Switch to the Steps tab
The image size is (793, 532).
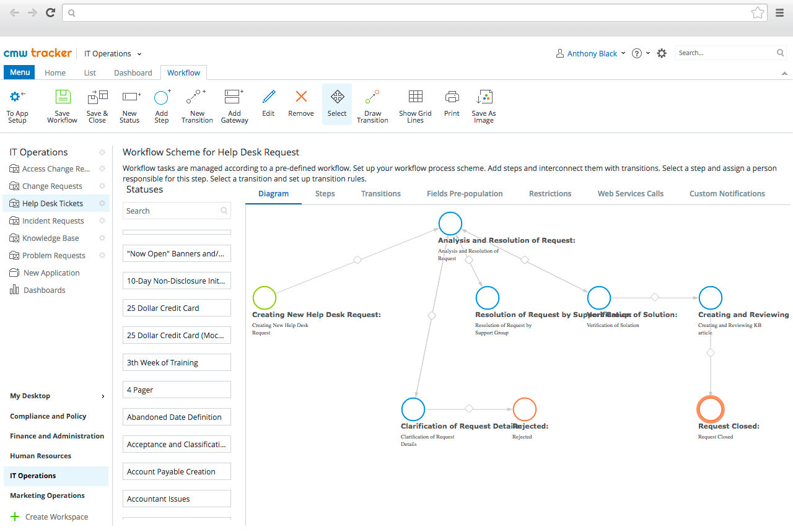(x=325, y=194)
